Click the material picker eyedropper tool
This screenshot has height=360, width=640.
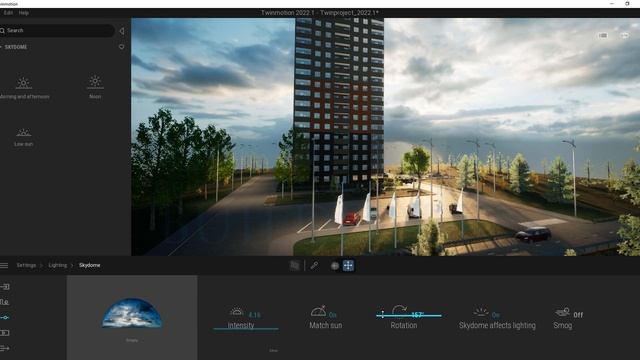click(x=314, y=266)
